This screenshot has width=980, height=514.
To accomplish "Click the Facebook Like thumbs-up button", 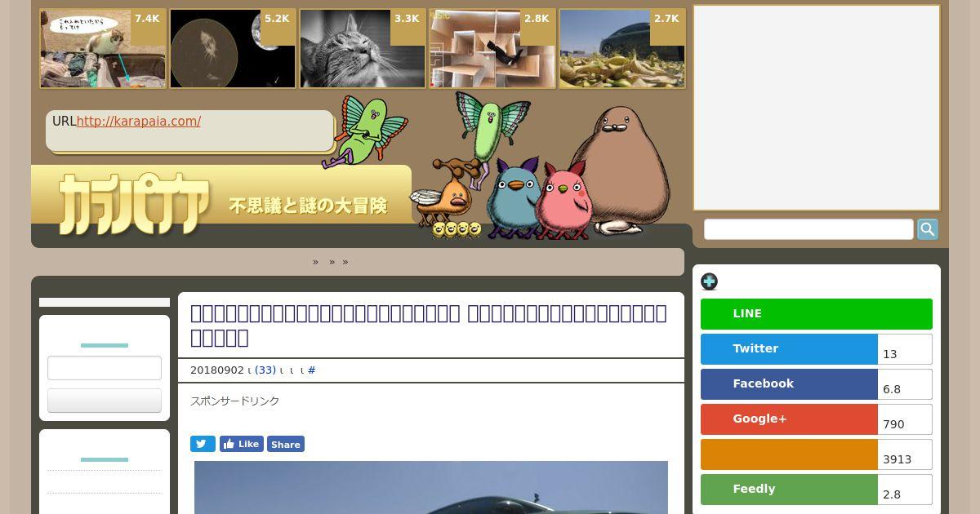I will tap(241, 444).
